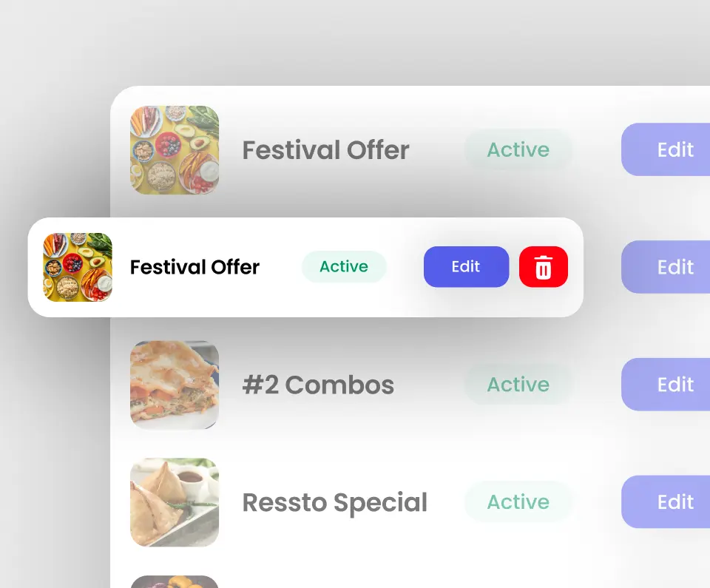This screenshot has width=710, height=588.
Task: Open the faded Festival Offer thumbnail in top row
Action: (x=175, y=150)
